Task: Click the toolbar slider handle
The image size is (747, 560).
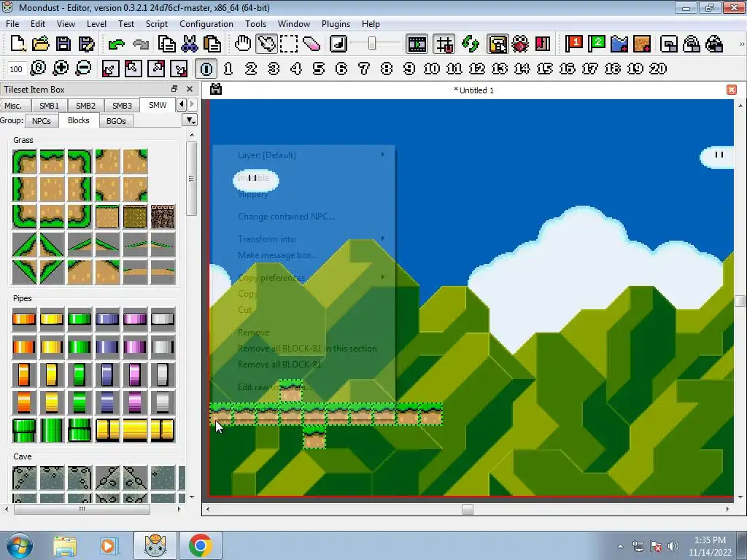Action: click(x=372, y=44)
